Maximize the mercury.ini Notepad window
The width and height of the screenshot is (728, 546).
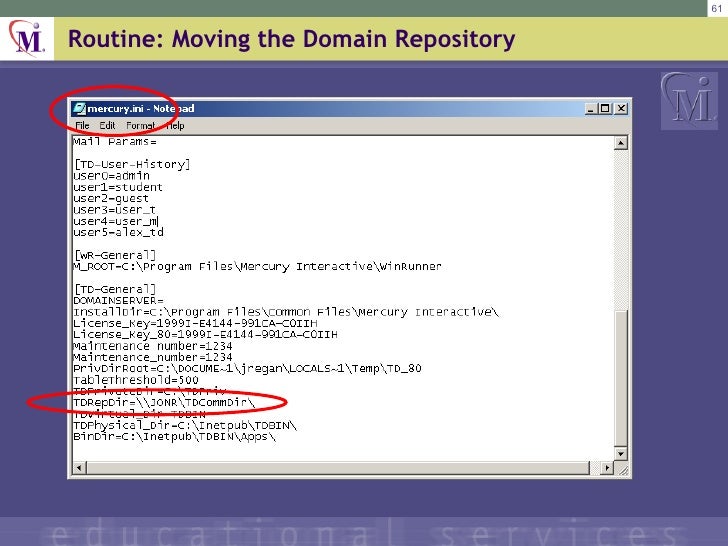click(604, 109)
